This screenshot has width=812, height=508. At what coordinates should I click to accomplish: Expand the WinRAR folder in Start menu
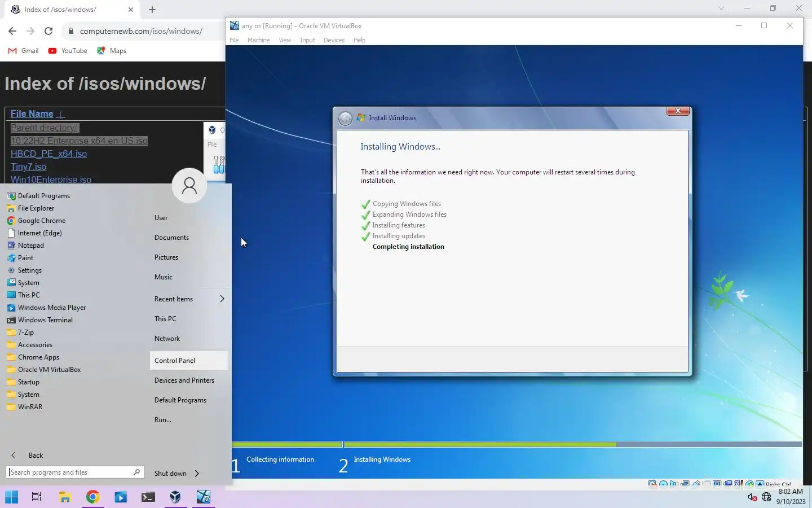24,407
